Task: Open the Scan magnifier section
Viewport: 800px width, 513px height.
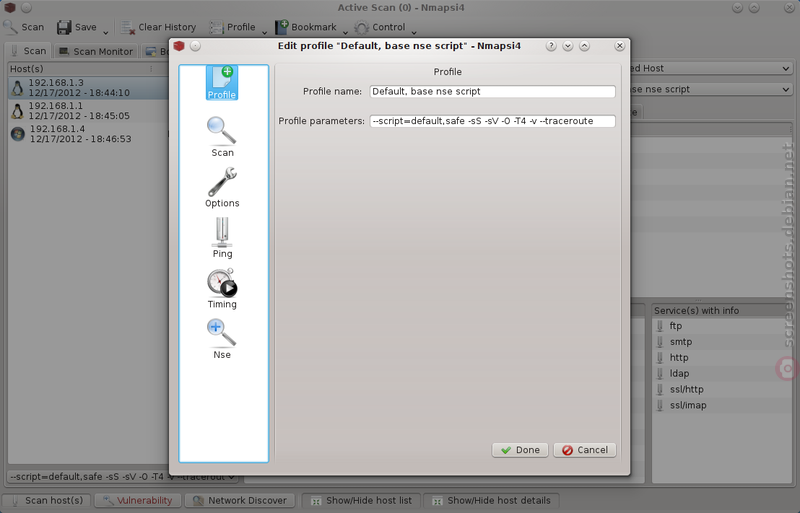Action: 222,137
